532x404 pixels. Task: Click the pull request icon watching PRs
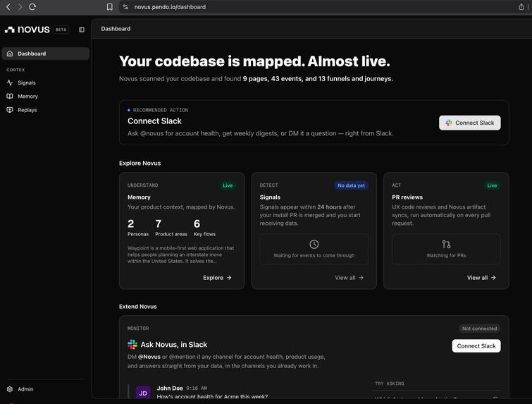(446, 244)
